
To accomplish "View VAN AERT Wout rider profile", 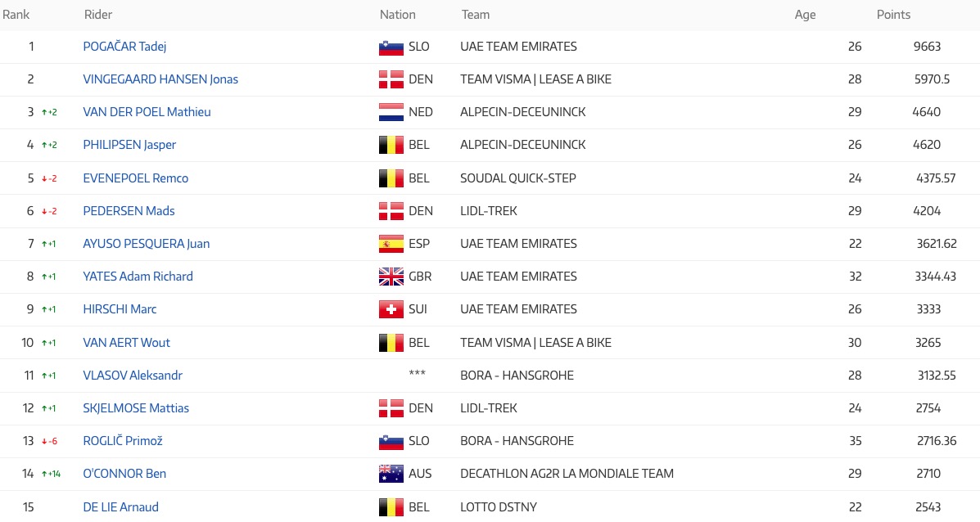I will click(126, 343).
